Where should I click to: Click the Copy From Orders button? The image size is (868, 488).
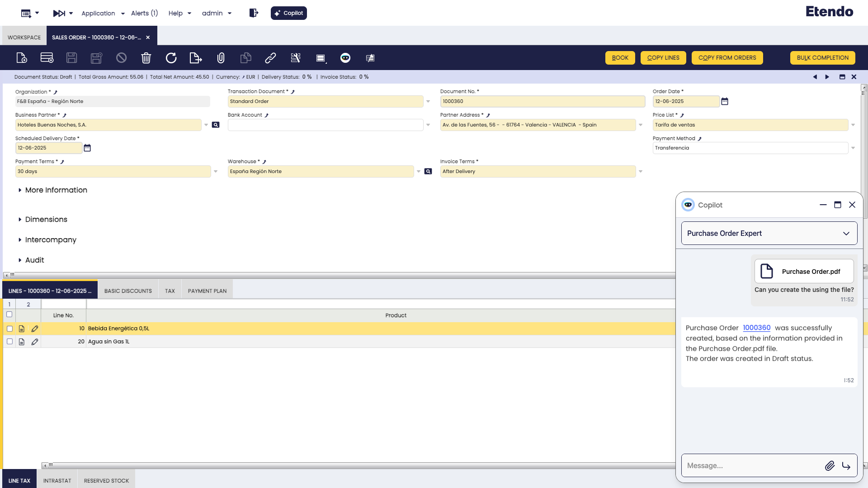727,58
